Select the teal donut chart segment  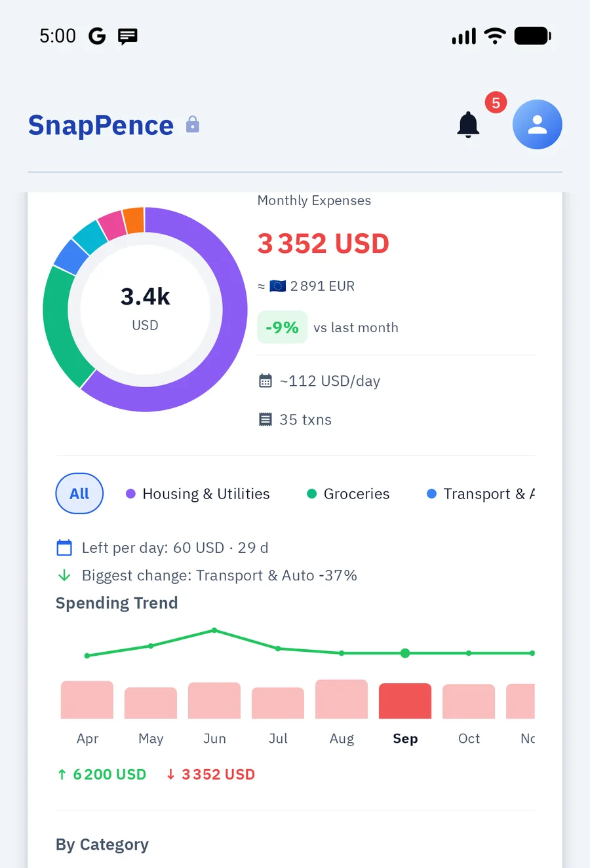point(90,237)
